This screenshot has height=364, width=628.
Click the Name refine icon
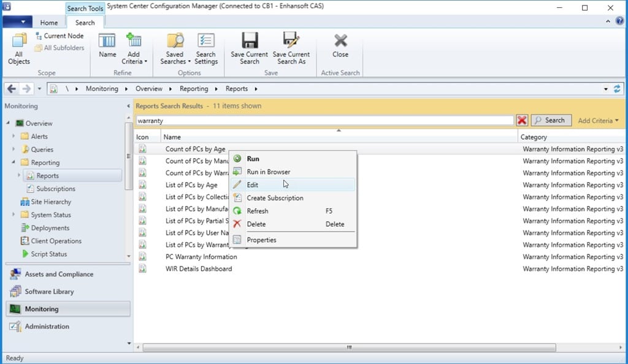click(x=107, y=45)
